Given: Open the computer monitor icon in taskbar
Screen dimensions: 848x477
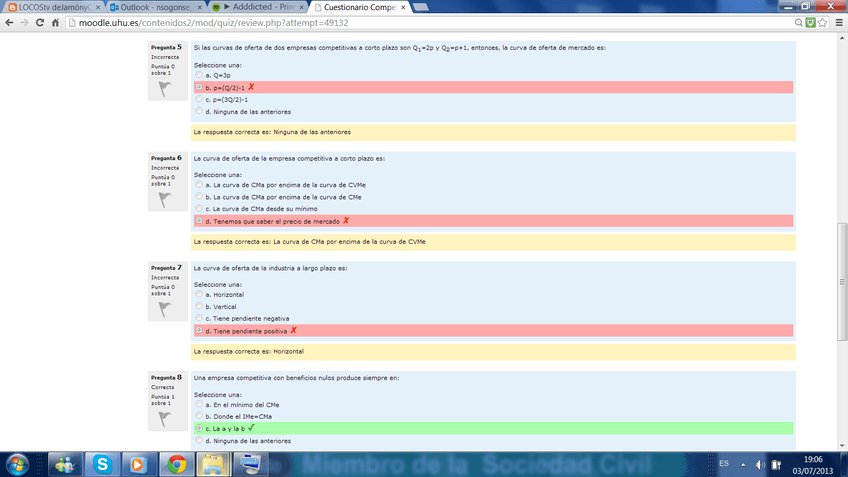Looking at the screenshot, I should [250, 465].
